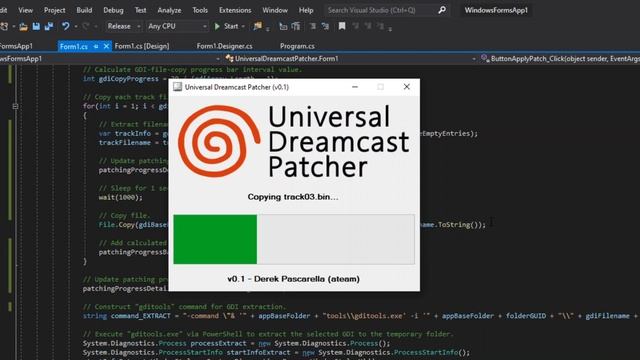Click the Uncomment selected lines icon
640x360 pixels.
pyautogui.click(x=325, y=27)
